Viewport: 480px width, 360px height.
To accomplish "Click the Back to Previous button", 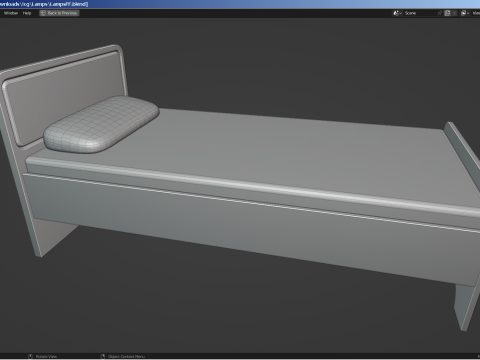I will tap(59, 13).
